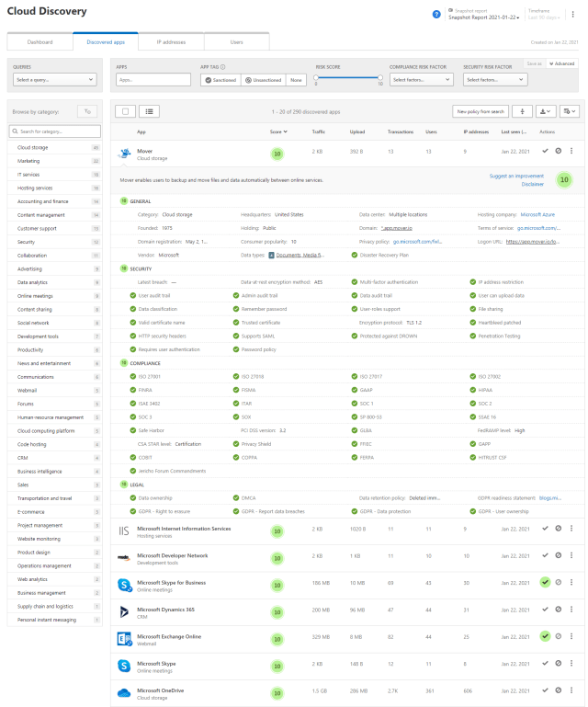The width and height of the screenshot is (588, 707).
Task: Open the Microsoft Azure hosting company link
Action: click(537, 214)
